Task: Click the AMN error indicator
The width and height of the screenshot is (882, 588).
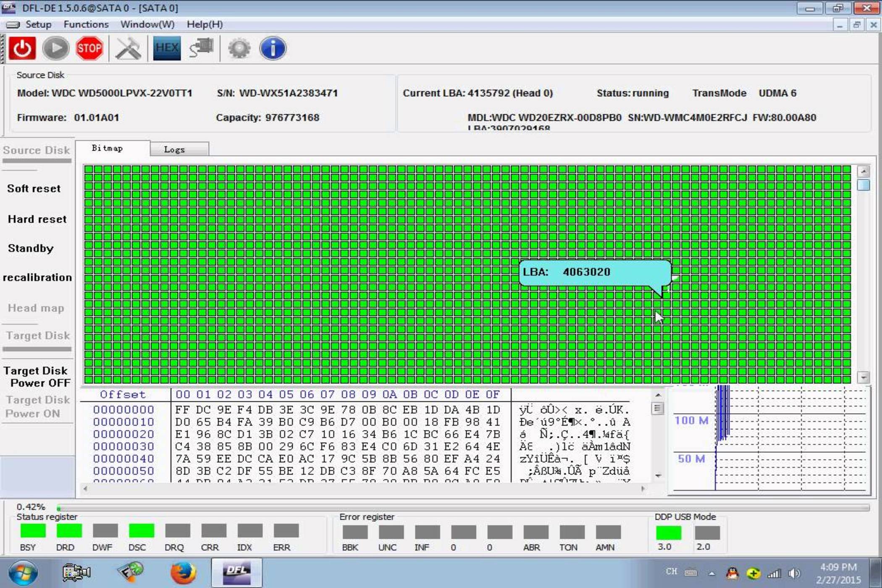Action: click(x=608, y=532)
